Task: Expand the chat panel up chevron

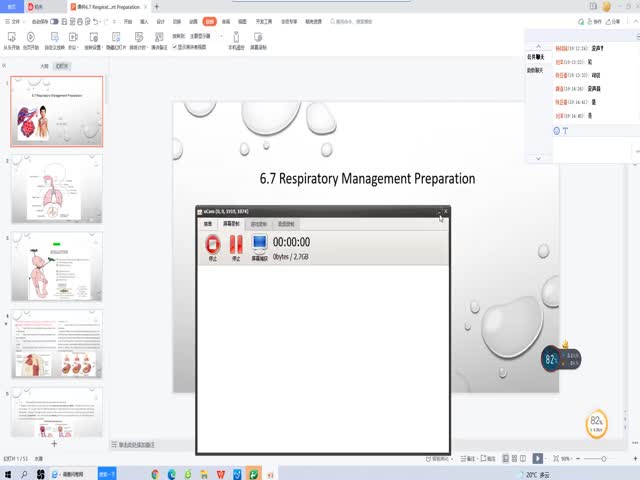Action: click(x=538, y=46)
